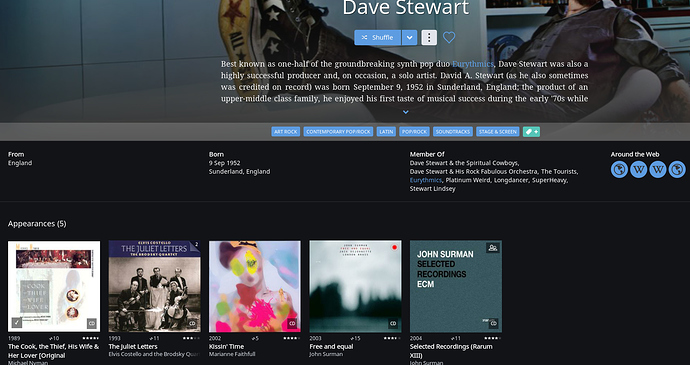Select the ART ROCK genre tag

click(286, 132)
